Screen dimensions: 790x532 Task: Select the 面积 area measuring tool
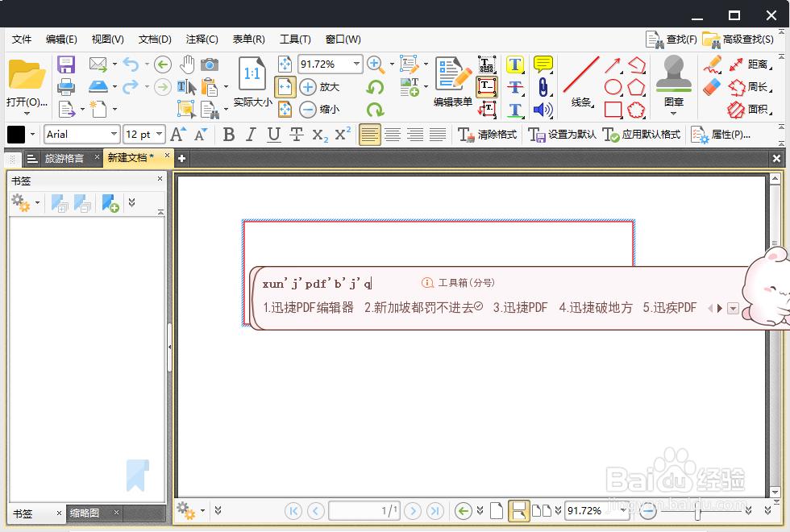pyautogui.click(x=750, y=110)
